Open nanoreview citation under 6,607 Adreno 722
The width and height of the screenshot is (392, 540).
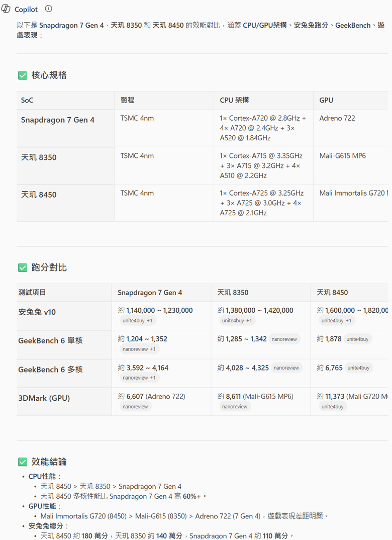(135, 407)
